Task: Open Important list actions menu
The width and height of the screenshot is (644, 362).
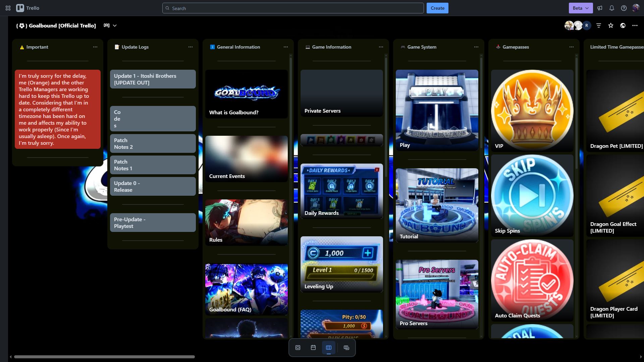Action: 95,47
